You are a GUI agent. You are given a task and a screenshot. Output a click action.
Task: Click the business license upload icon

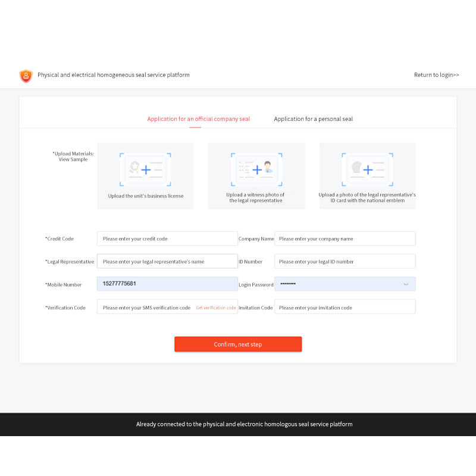[x=146, y=170]
